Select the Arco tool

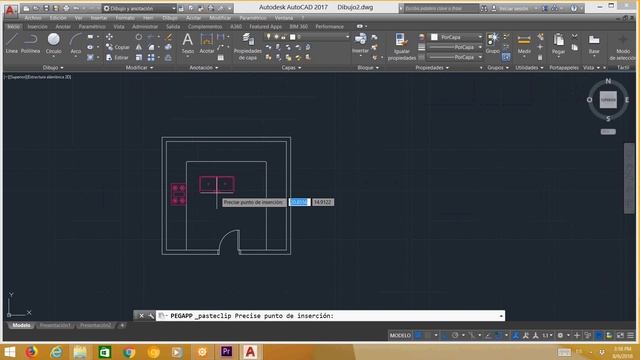(x=76, y=43)
